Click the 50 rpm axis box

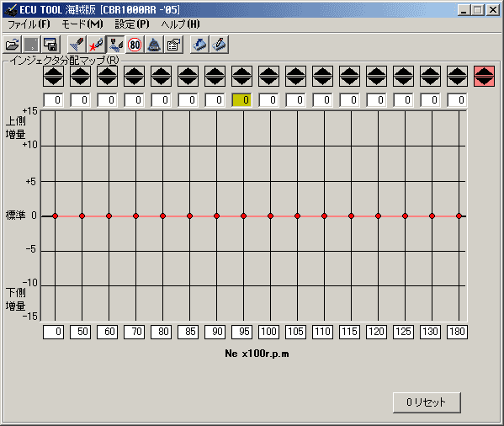click(x=81, y=332)
